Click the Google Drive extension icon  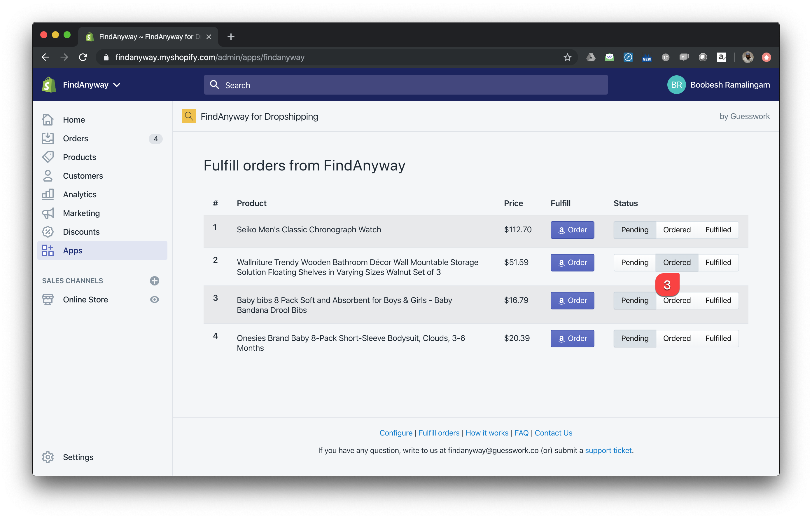point(590,58)
